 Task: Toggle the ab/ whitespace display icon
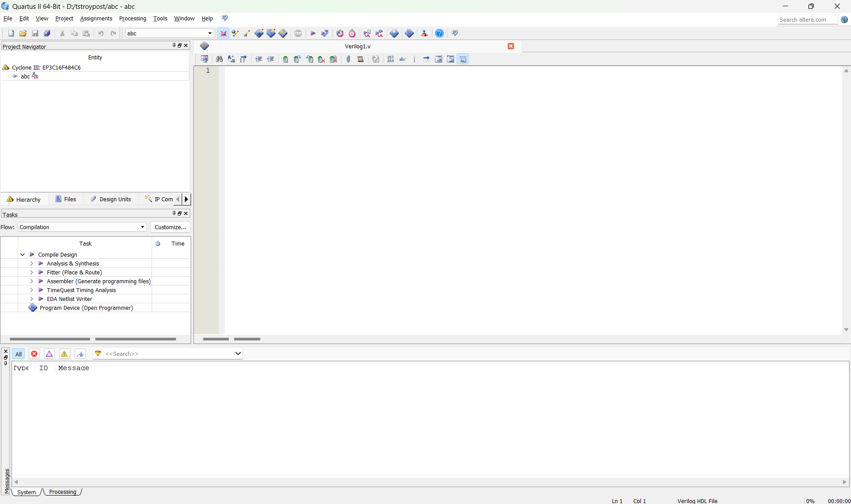coord(403,59)
